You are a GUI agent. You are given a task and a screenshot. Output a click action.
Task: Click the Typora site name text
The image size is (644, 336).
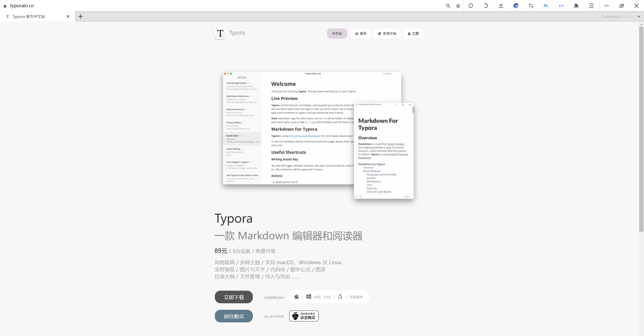(x=237, y=33)
